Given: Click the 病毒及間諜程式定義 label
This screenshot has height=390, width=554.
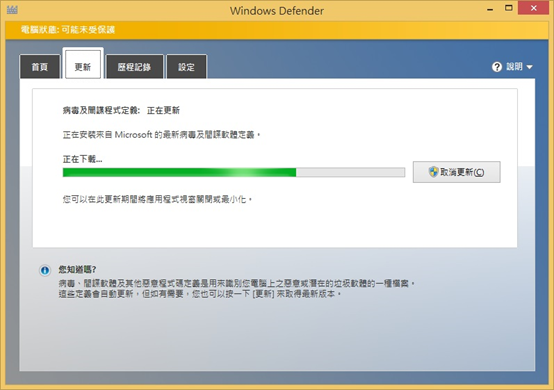Looking at the screenshot, I should click(101, 111).
